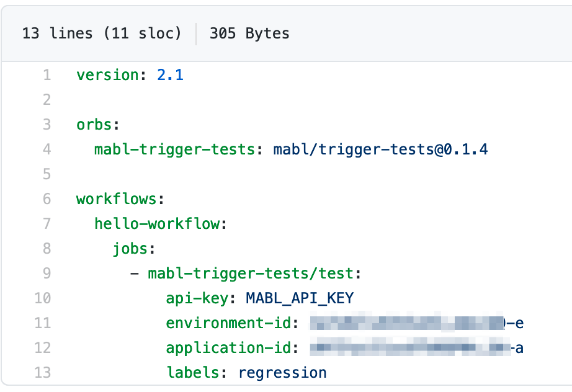Image resolution: width=572 pixels, height=392 pixels.
Task: Select empty line number 5
Action: coord(47,174)
